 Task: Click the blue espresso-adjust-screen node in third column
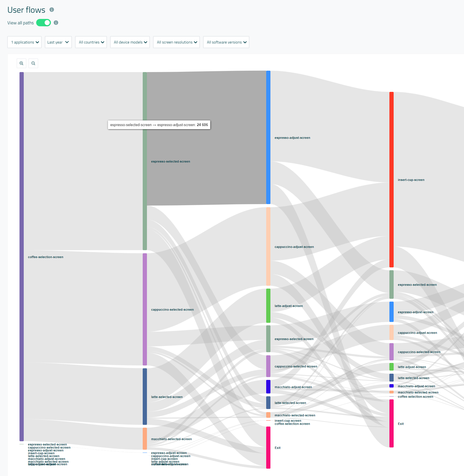(x=268, y=137)
